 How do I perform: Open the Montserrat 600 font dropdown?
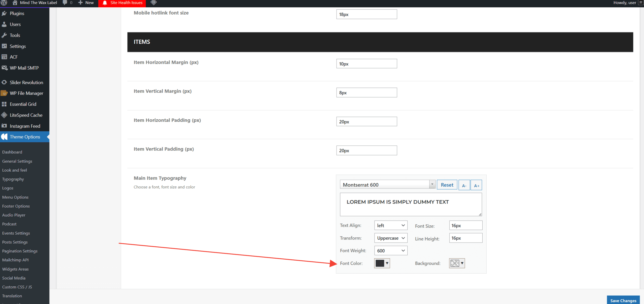click(x=388, y=185)
